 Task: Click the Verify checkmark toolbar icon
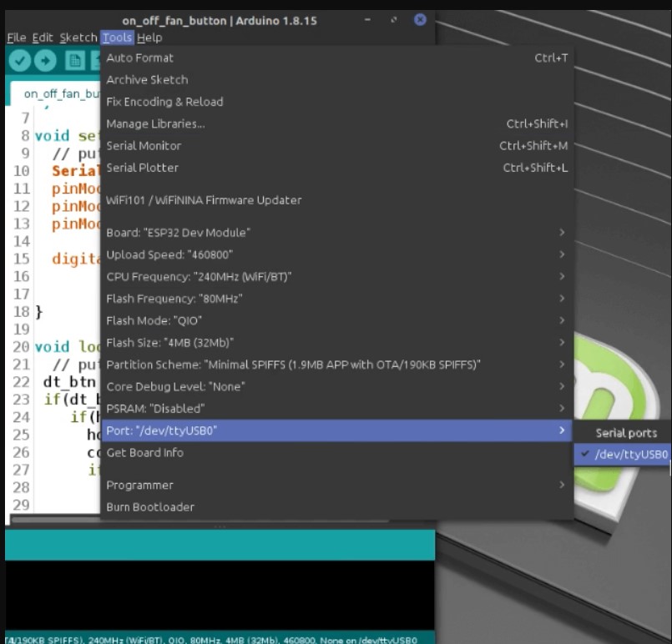[x=20, y=60]
